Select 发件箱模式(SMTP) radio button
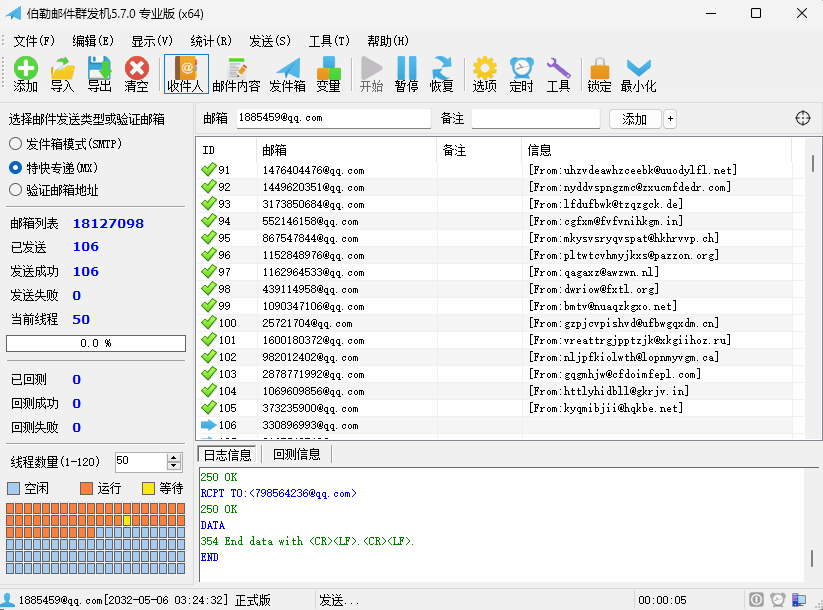823x610 pixels. (x=15, y=143)
